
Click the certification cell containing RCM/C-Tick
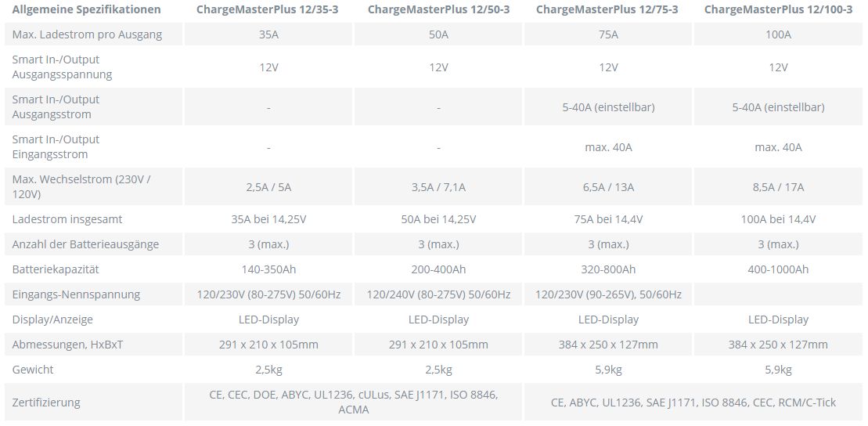[x=693, y=403]
